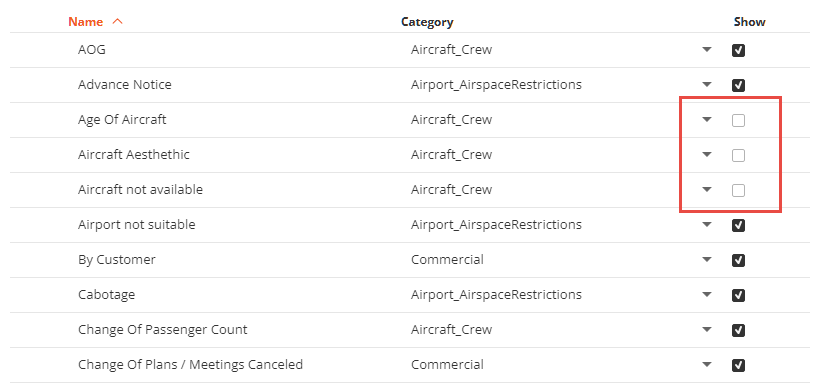Uncheck the Show box for AOG

(738, 50)
